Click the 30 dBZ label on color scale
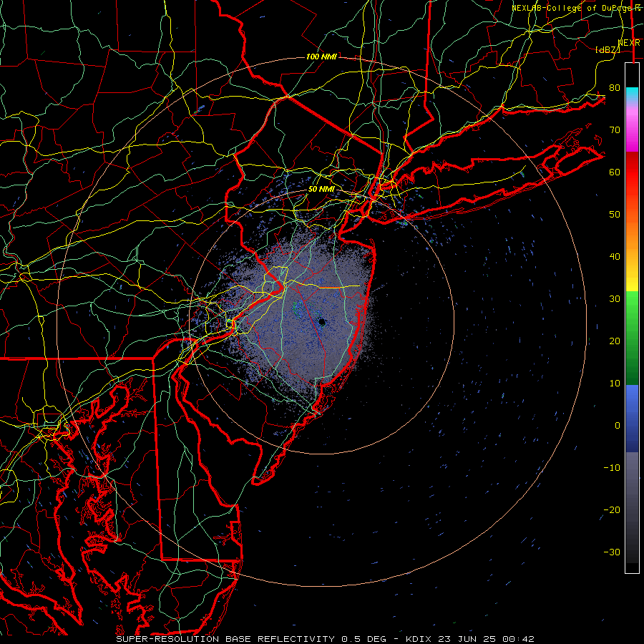The width and height of the screenshot is (644, 644). [x=615, y=299]
